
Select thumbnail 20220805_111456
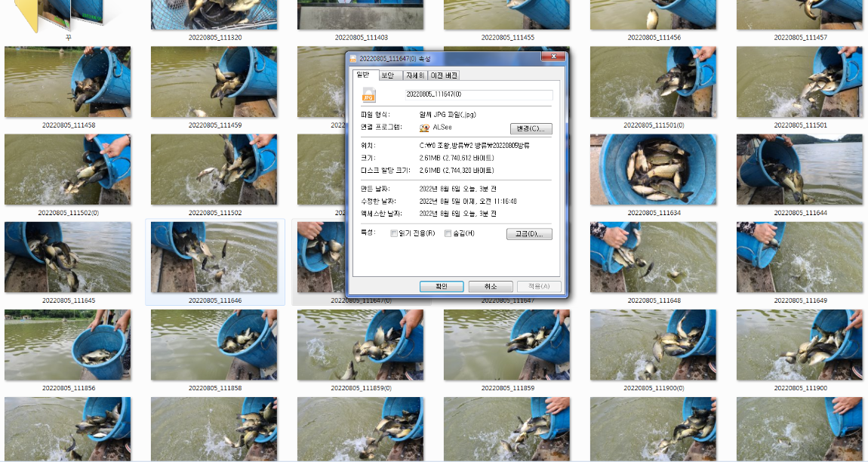tap(653, 14)
